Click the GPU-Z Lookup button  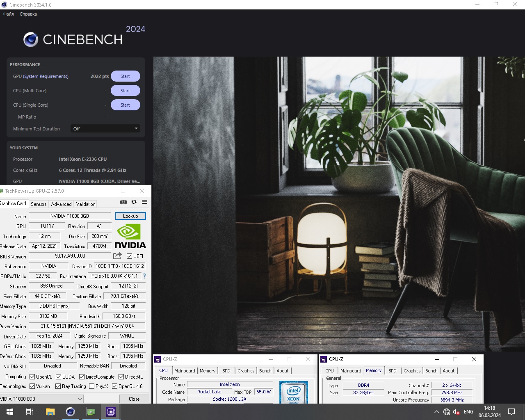point(130,216)
